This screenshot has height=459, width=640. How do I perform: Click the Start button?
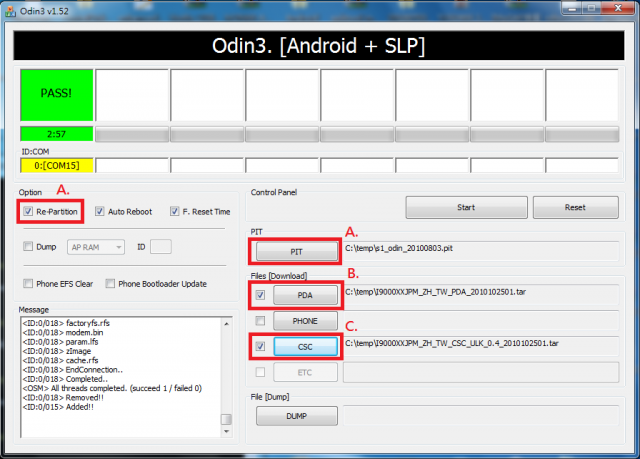pos(466,207)
